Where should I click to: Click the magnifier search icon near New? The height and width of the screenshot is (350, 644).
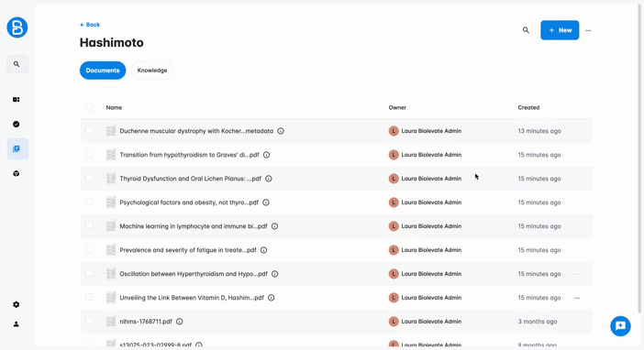point(526,30)
